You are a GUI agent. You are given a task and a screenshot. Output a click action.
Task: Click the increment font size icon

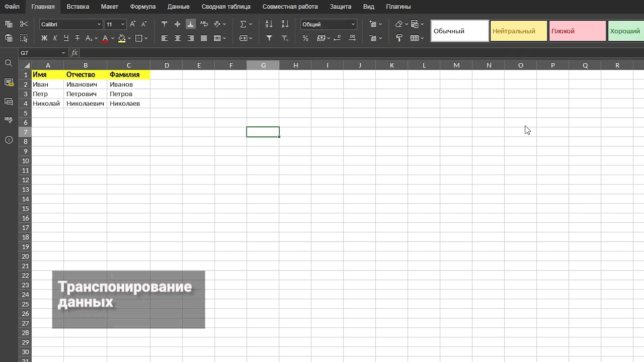(x=133, y=24)
